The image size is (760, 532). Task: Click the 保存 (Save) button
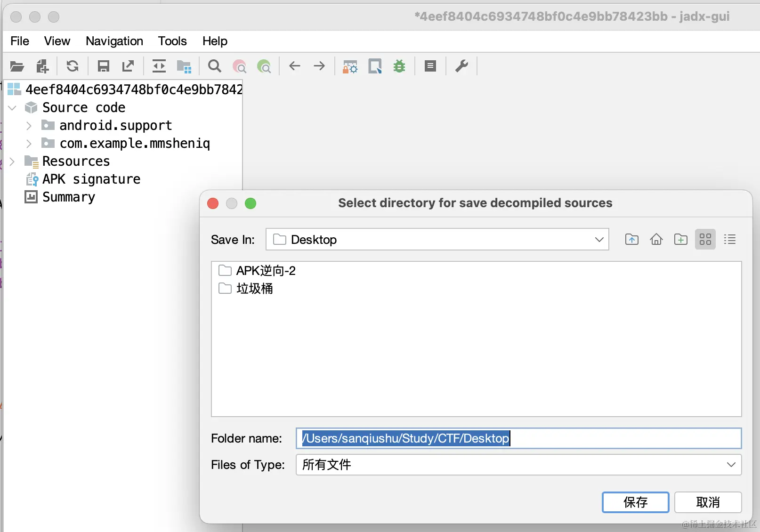(x=635, y=502)
